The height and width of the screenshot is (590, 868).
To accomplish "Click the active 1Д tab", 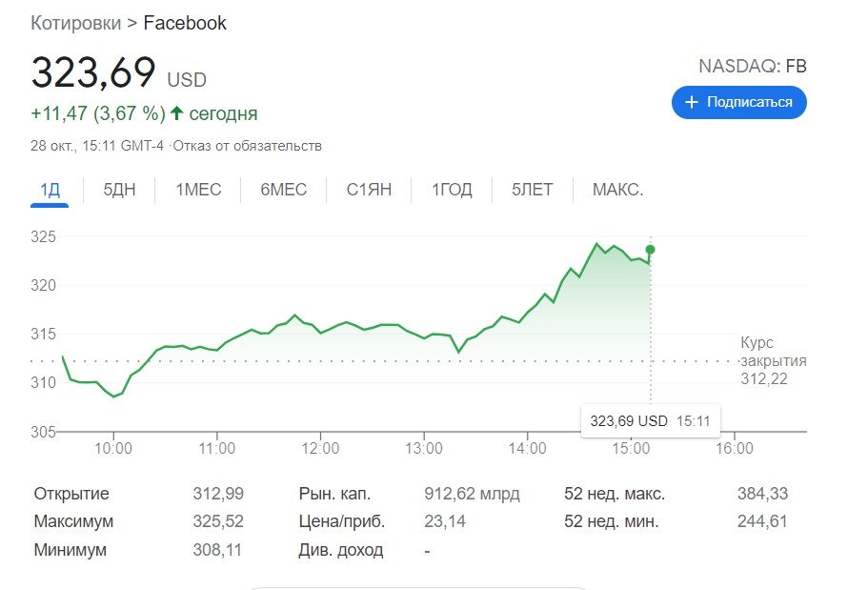I will (x=48, y=190).
